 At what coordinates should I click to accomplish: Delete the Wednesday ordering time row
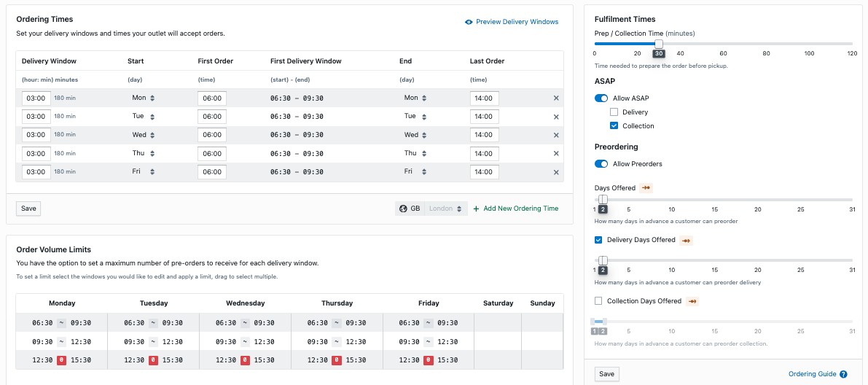556,135
